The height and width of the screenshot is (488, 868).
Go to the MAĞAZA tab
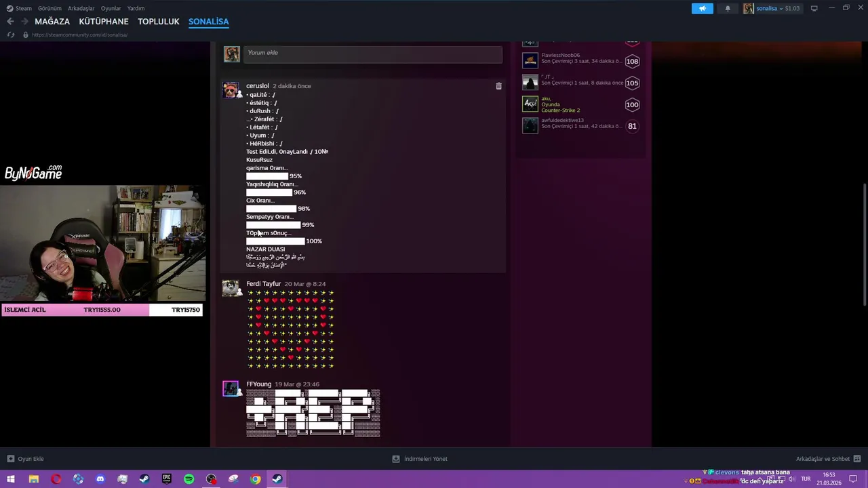tap(52, 22)
